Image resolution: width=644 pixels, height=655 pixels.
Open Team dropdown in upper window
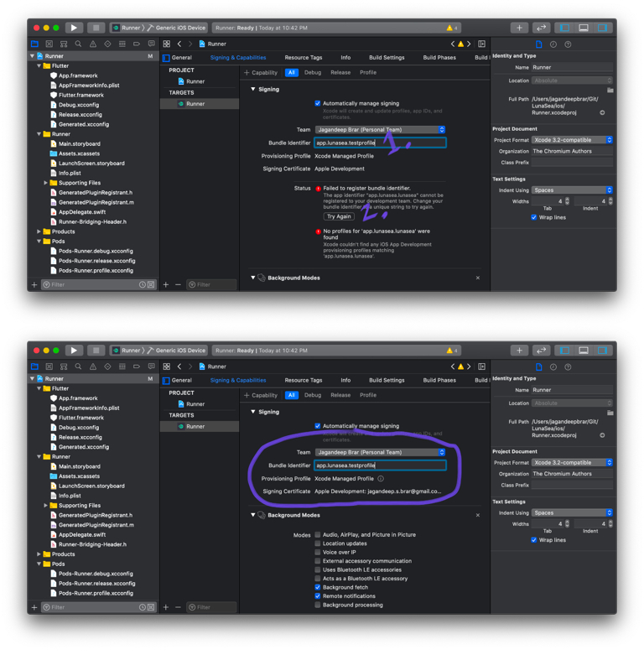pyautogui.click(x=380, y=129)
